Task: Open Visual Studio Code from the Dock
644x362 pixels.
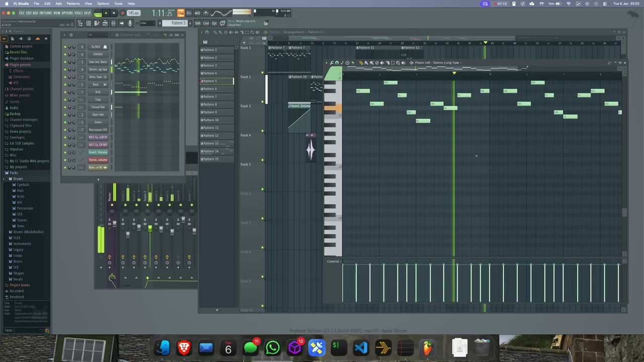Action: [x=361, y=347]
